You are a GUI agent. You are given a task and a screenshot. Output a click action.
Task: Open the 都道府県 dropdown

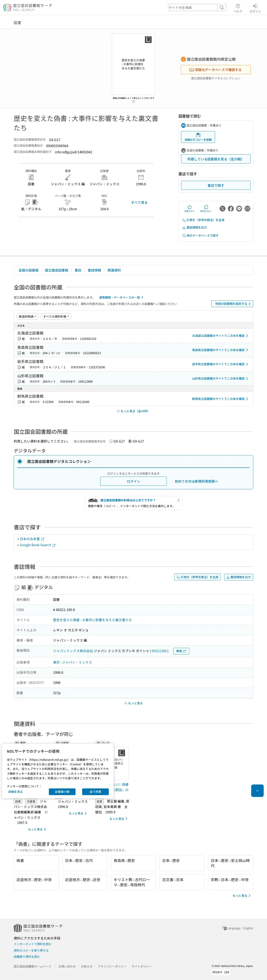[27, 317]
